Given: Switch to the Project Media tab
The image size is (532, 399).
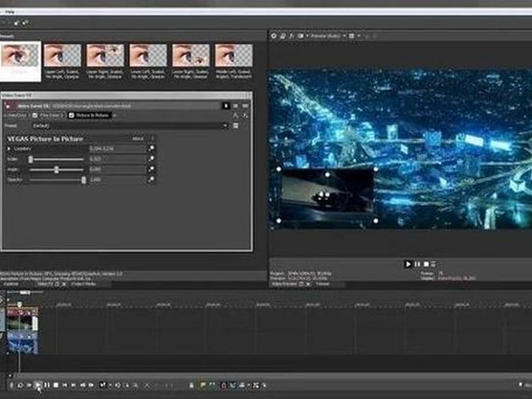Looking at the screenshot, I should click(83, 284).
